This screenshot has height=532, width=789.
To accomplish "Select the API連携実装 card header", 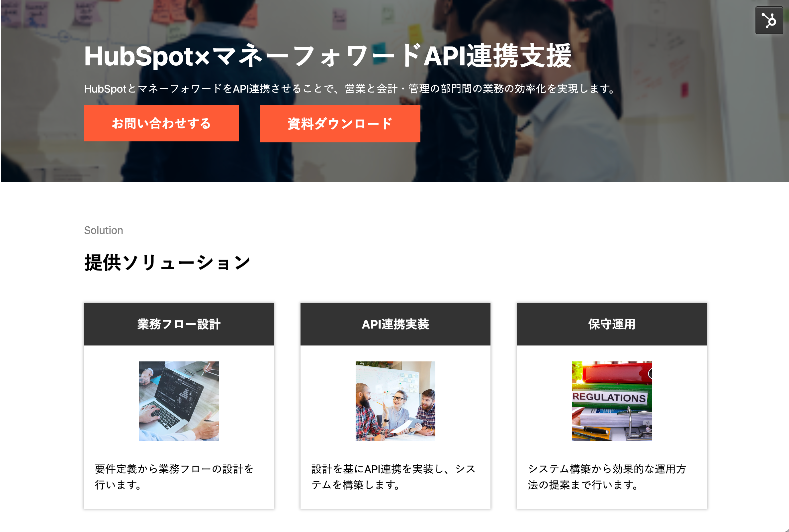I will [395, 324].
